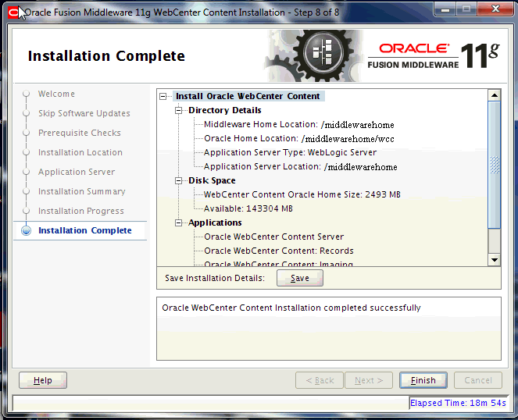The height and width of the screenshot is (420, 518).
Task: Click the disabled Back button
Action: coord(320,380)
